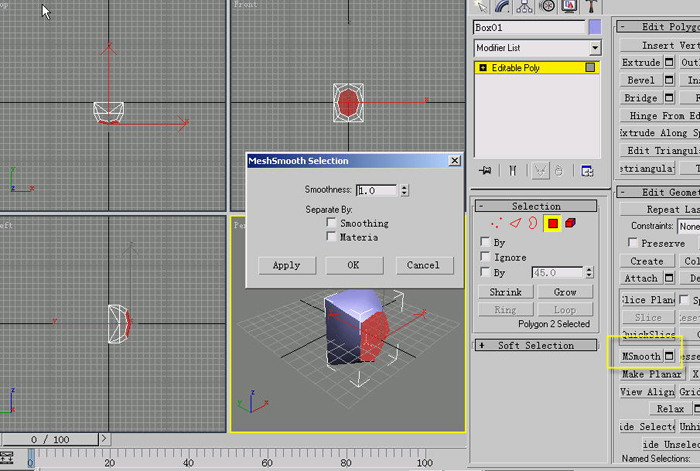Close the MeshSmooth Selection dialog
Image resolution: width=700 pixels, height=471 pixels.
coord(454,160)
